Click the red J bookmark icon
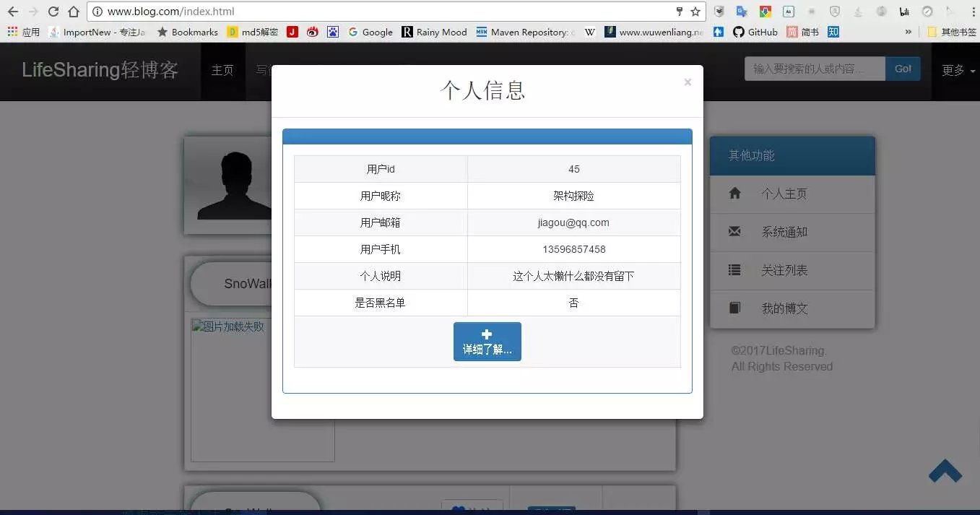 292,32
